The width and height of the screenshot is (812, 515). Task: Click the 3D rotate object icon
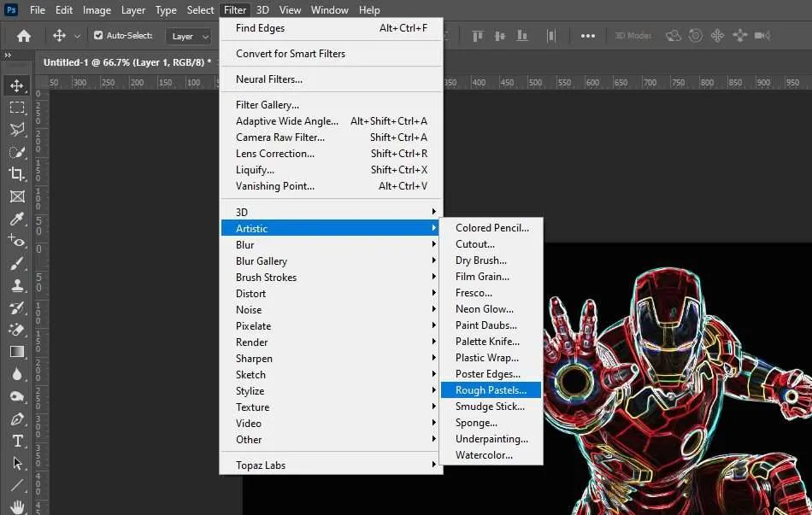click(674, 36)
